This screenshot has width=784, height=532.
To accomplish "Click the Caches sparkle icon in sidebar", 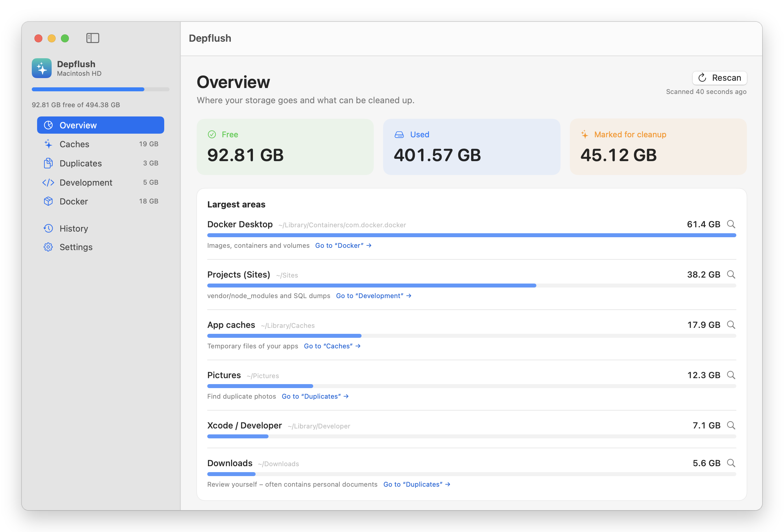I will tap(48, 144).
